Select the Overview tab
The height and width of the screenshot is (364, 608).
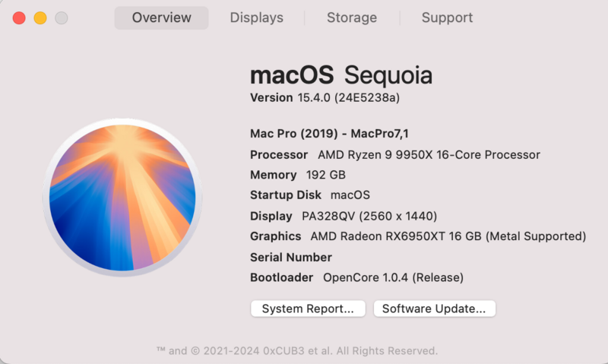click(x=161, y=17)
